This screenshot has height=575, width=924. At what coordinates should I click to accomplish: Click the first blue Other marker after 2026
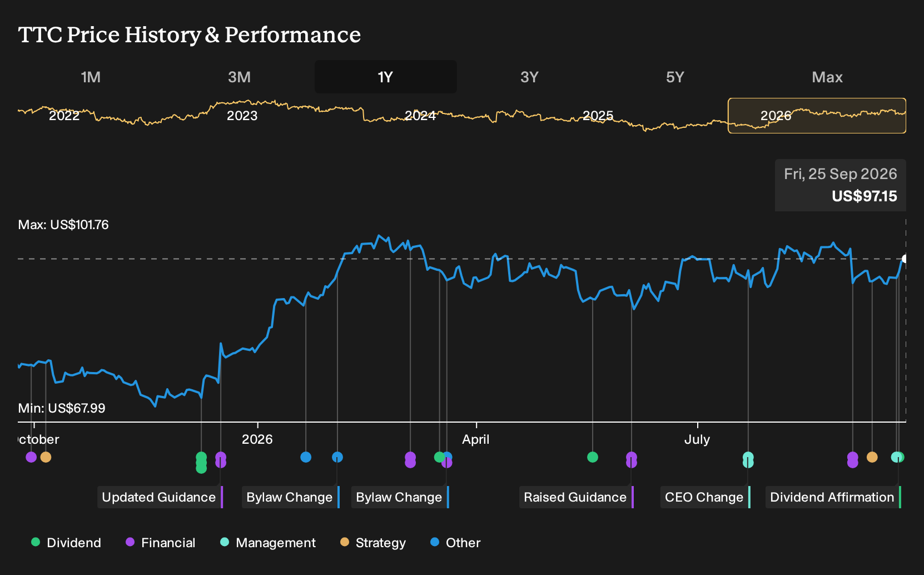pyautogui.click(x=306, y=457)
